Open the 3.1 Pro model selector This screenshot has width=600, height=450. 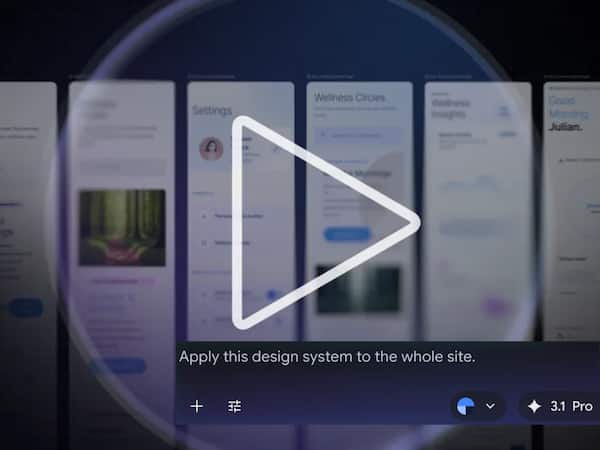(x=560, y=407)
